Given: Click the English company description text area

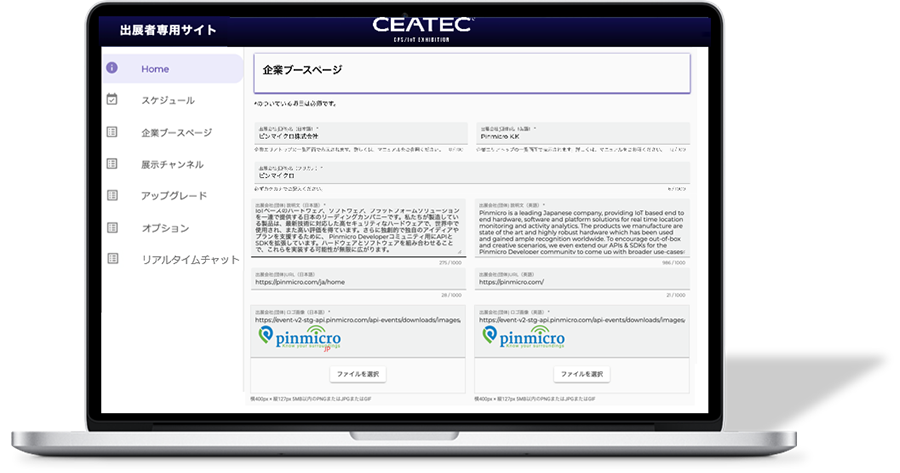Looking at the screenshot, I should click(x=582, y=228).
